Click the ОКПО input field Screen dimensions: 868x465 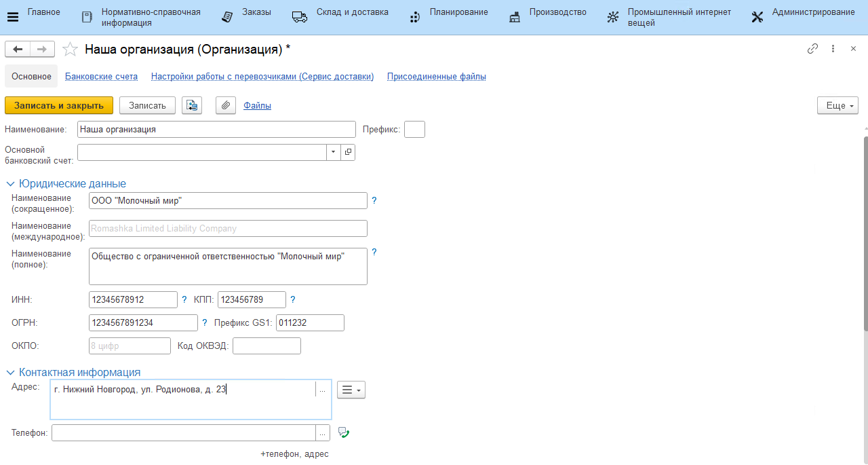pyautogui.click(x=130, y=346)
